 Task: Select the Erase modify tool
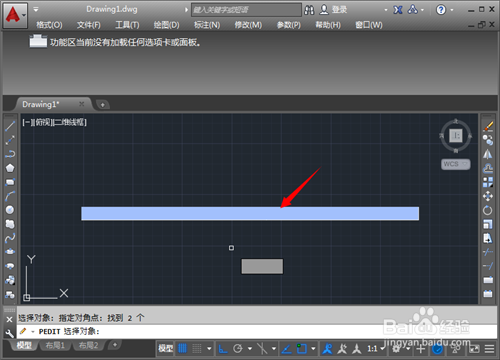click(488, 126)
